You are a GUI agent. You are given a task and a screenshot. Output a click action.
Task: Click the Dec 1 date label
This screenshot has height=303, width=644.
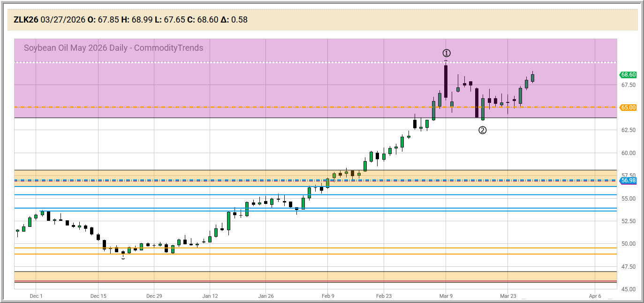[36, 296]
